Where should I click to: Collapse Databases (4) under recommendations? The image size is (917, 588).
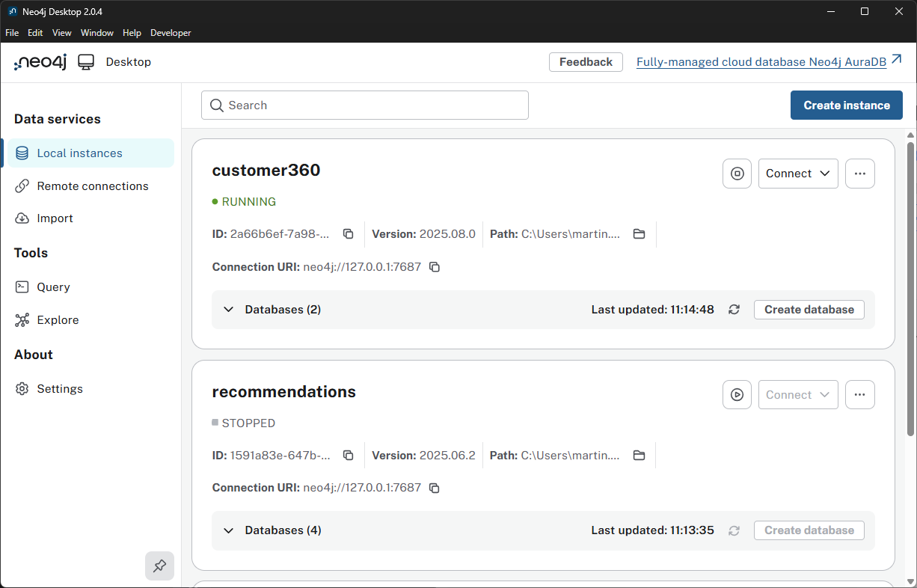[x=229, y=530]
